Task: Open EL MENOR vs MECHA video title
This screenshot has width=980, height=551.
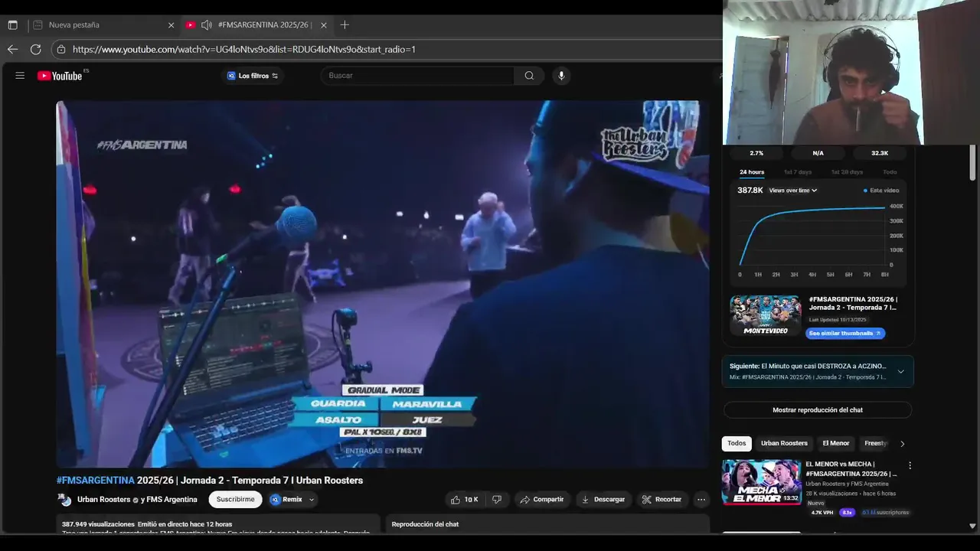Action: pos(851,469)
